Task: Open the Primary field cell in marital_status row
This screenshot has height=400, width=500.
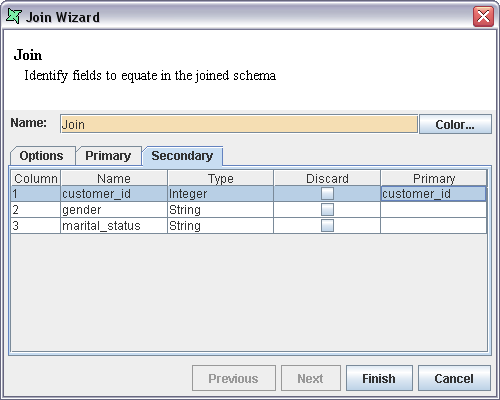Action: tap(433, 226)
